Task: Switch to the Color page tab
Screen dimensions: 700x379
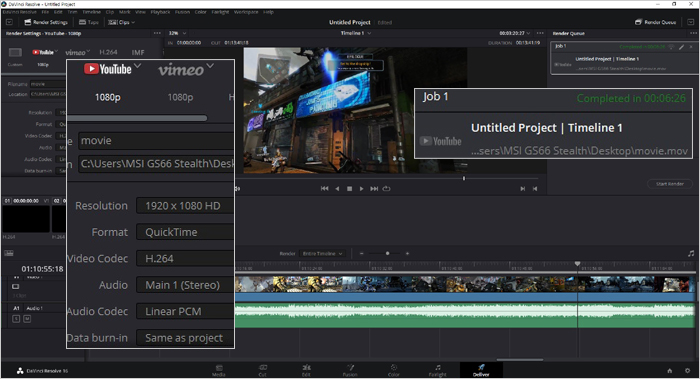Action: (x=394, y=371)
